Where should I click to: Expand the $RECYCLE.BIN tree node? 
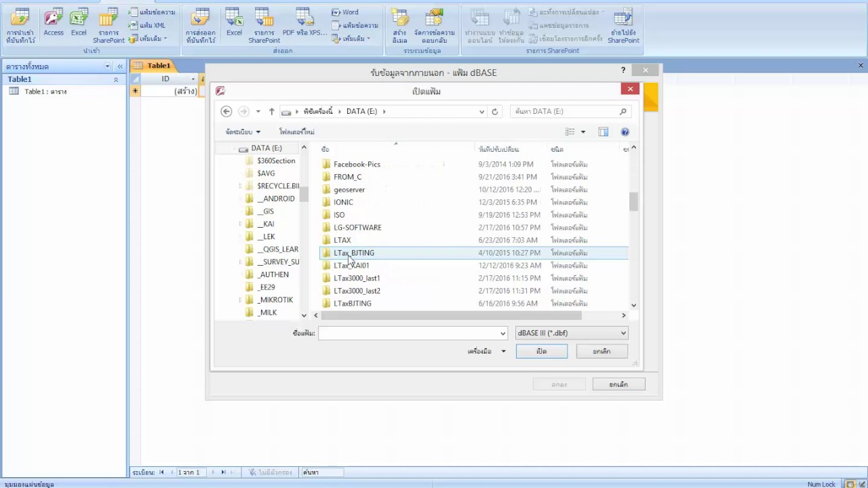pos(240,186)
